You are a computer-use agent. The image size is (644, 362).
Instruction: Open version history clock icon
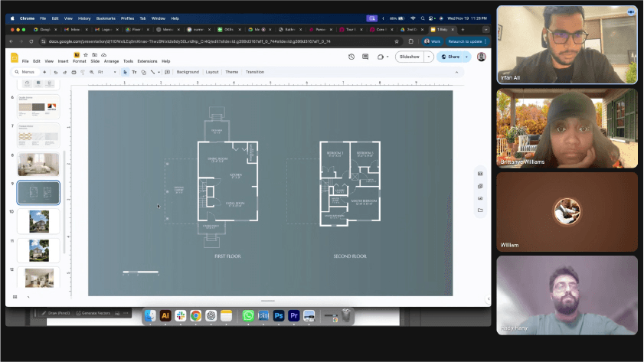(351, 57)
